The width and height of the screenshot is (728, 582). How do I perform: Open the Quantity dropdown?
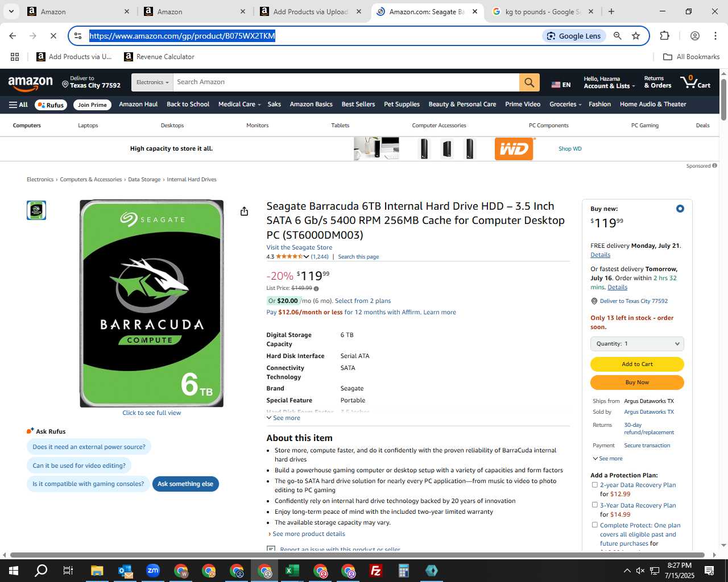click(637, 343)
